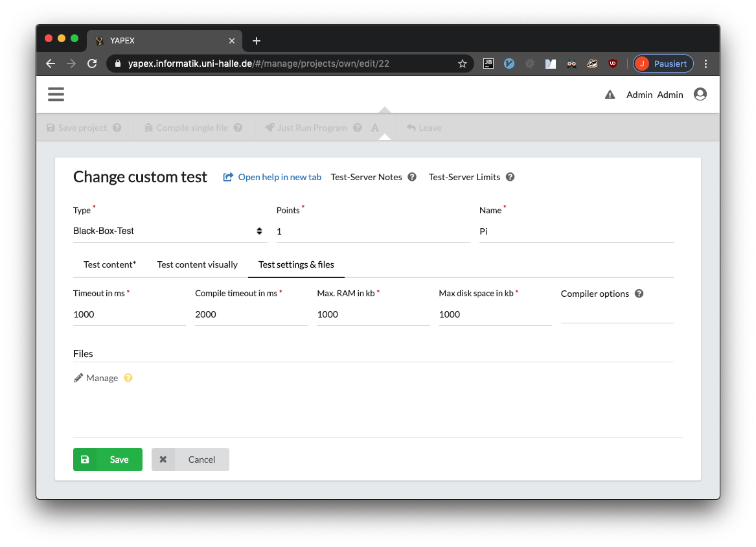Click into the Name field containing Pi

(x=576, y=231)
